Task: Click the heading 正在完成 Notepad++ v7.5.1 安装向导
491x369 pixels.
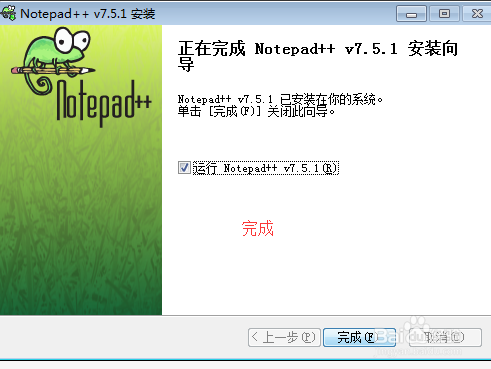Action: coord(318,56)
